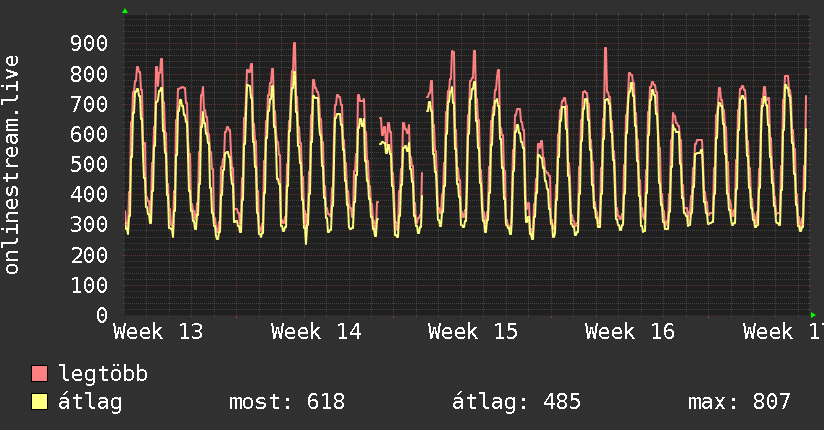Click the 900 y-axis tick label
Image resolution: width=824 pixels, height=430 pixels.
89,44
